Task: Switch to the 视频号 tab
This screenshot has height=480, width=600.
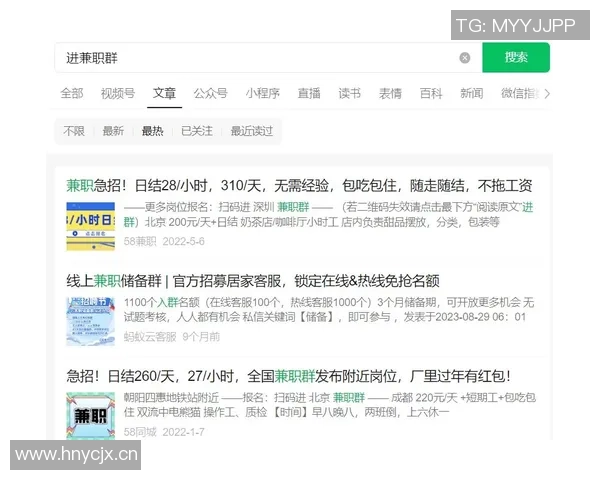Action: pos(118,93)
